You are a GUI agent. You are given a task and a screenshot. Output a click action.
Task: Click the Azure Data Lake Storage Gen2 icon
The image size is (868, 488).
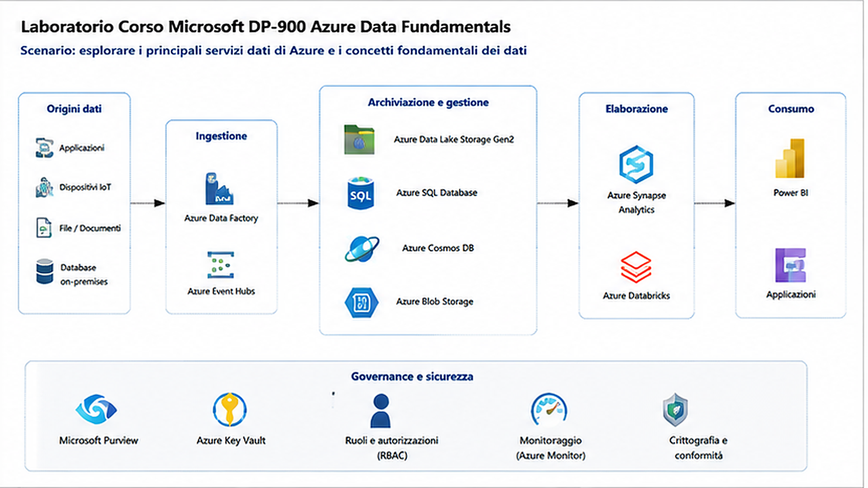[x=359, y=140]
